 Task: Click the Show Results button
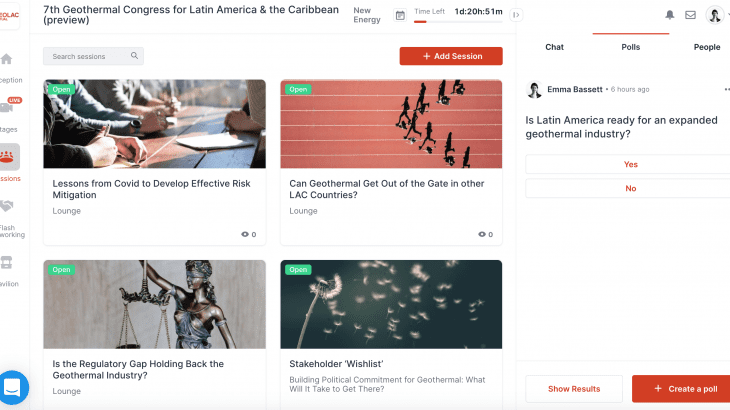574,389
